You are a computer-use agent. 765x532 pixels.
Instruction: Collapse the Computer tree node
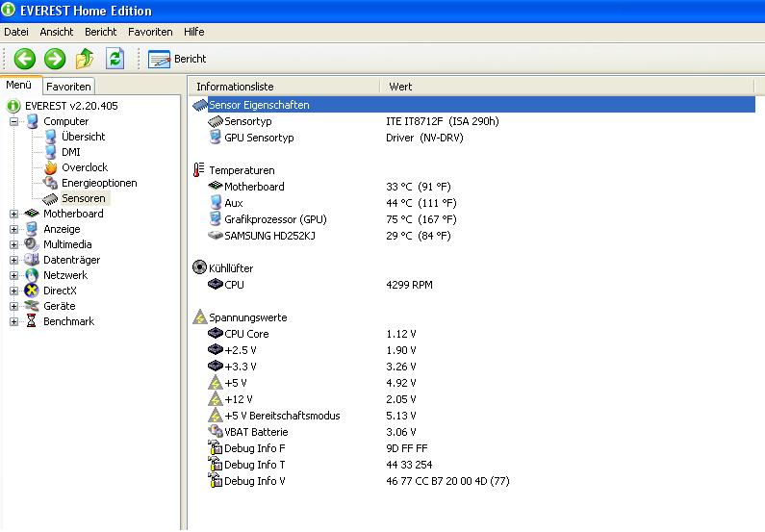click(x=14, y=121)
